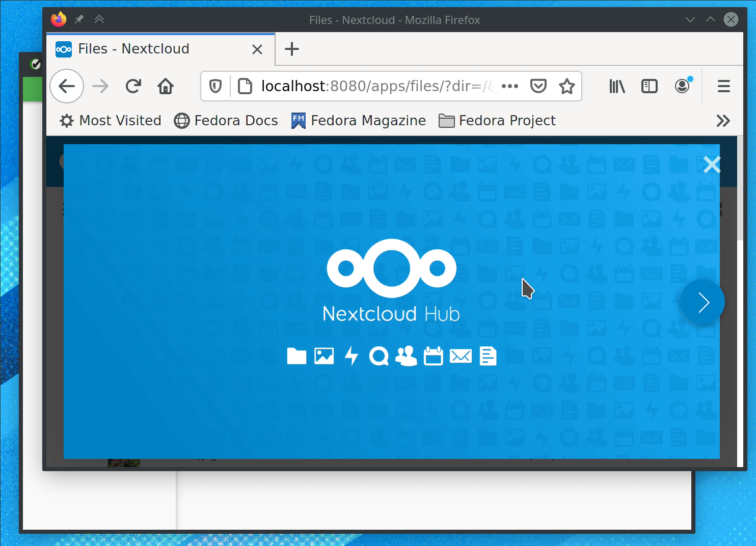This screenshot has height=546, width=756.
Task: Close the Nextcloud Hub welcome dialog
Action: point(712,165)
